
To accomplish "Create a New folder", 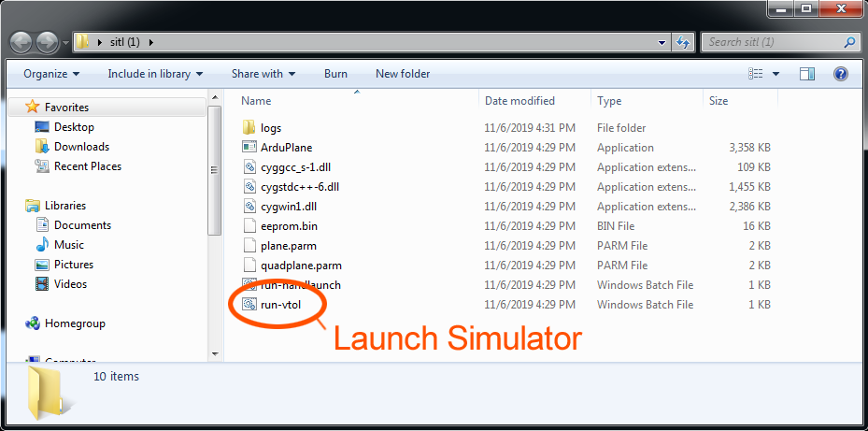I will click(403, 74).
